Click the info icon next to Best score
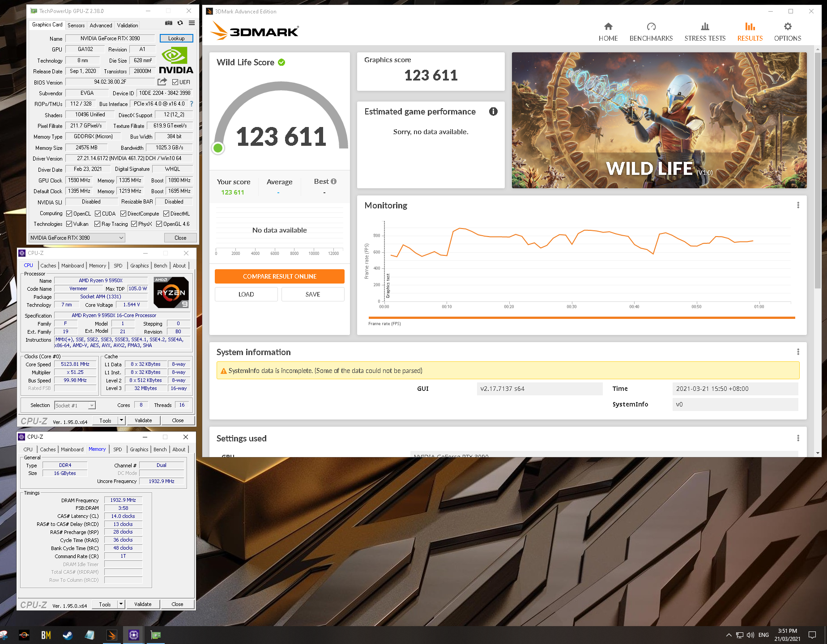Screen dimensions: 827x644 (x=334, y=182)
